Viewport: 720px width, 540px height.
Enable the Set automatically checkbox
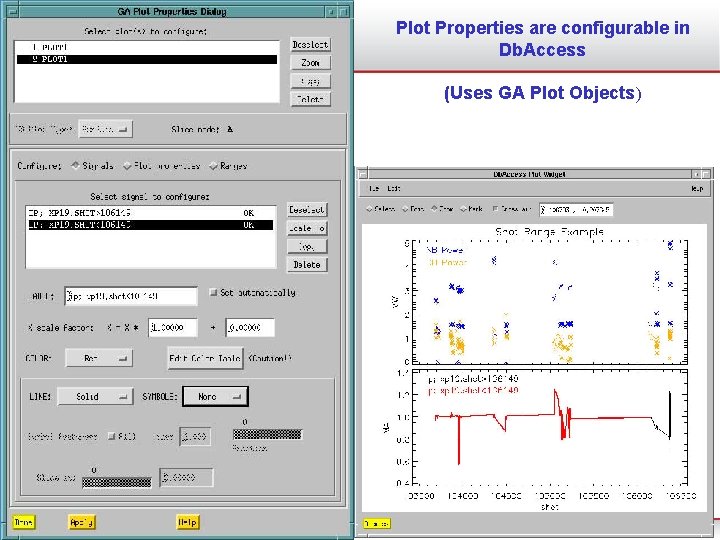click(213, 292)
